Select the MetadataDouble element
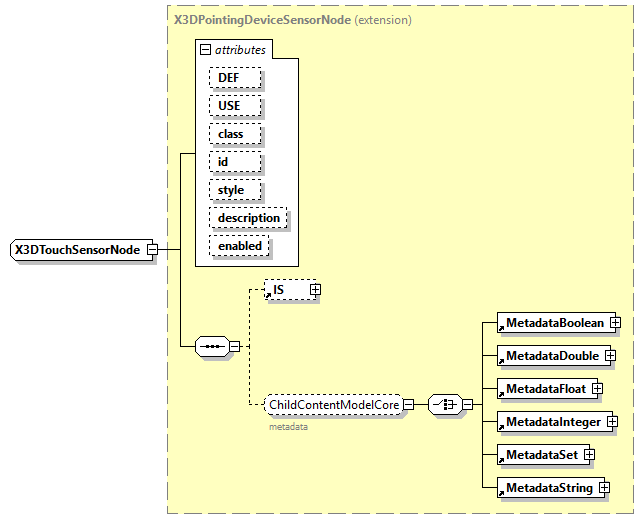This screenshot has width=644, height=521. click(x=554, y=356)
